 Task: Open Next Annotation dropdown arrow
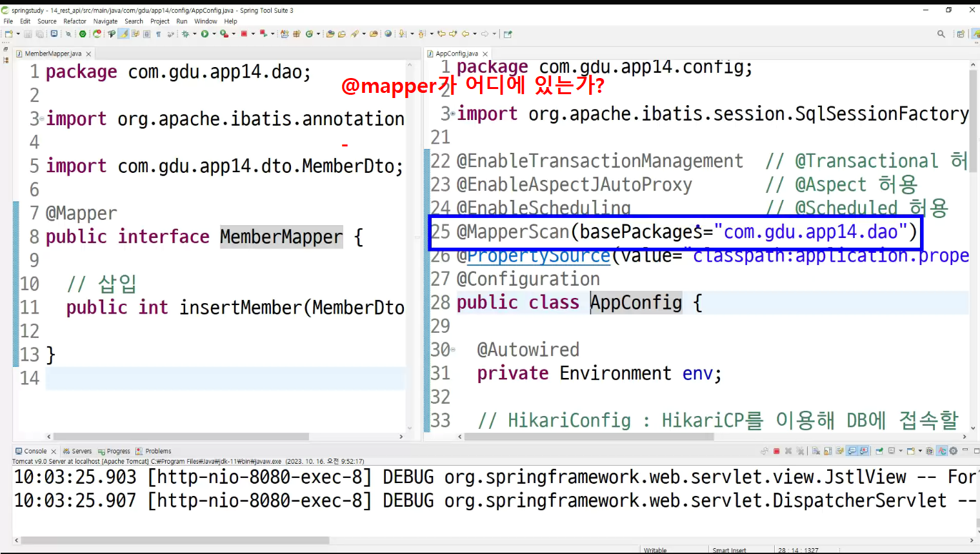[412, 34]
